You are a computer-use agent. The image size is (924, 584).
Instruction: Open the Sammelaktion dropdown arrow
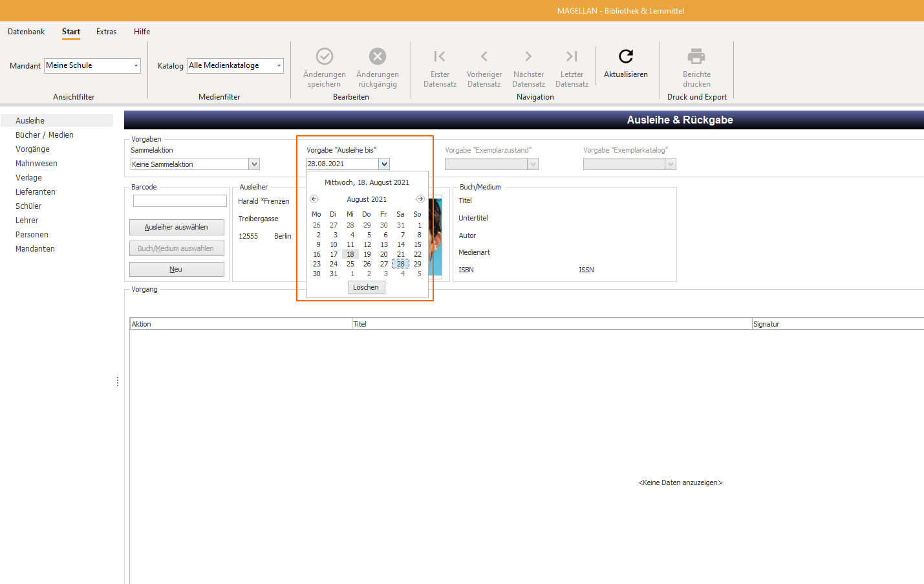[254, 164]
